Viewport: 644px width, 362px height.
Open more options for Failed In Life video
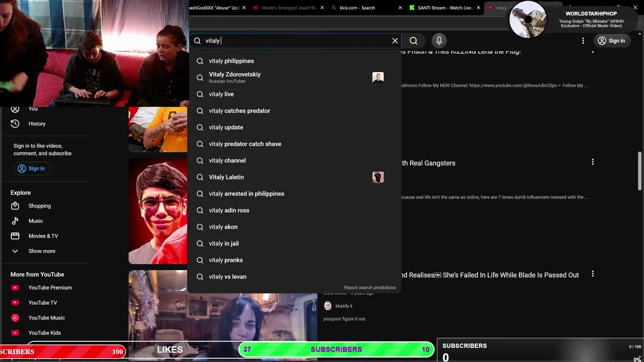coord(593,274)
